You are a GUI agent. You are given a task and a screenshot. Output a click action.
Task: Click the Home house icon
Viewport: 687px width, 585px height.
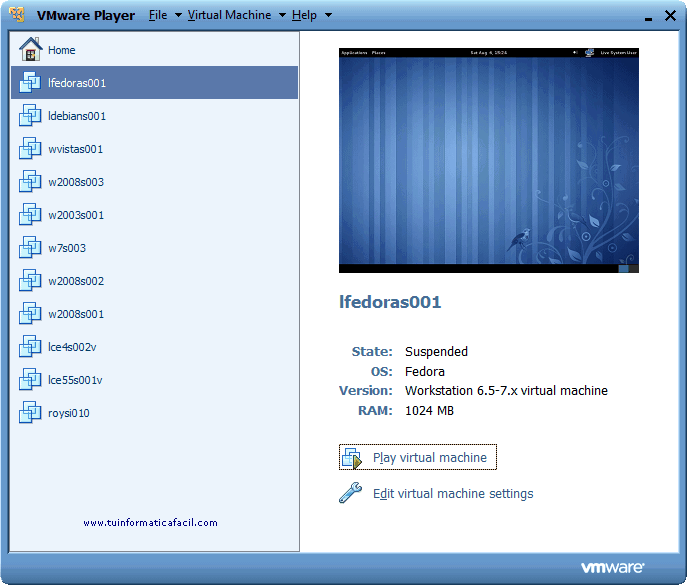[30, 50]
